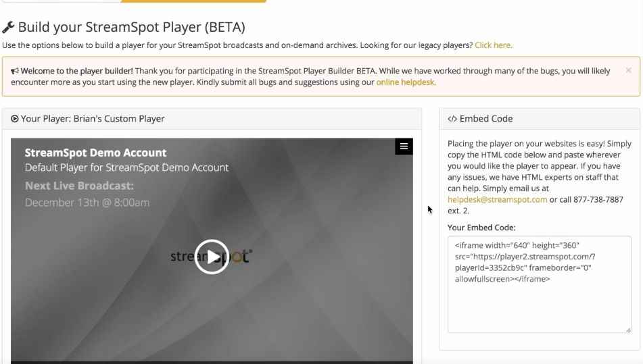Screen dimensions: 643x364
Task: Email helpdesk@streamspot.com via the link
Action: 497,199
